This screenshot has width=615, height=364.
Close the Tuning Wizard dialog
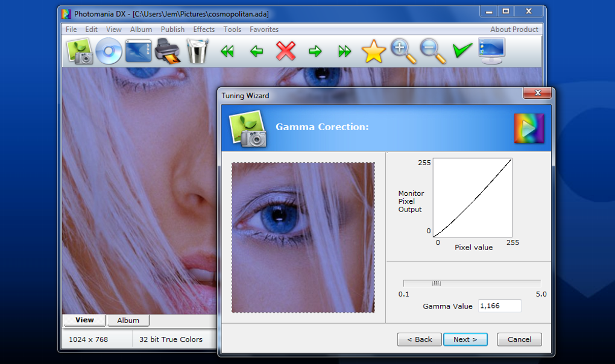[x=537, y=93]
